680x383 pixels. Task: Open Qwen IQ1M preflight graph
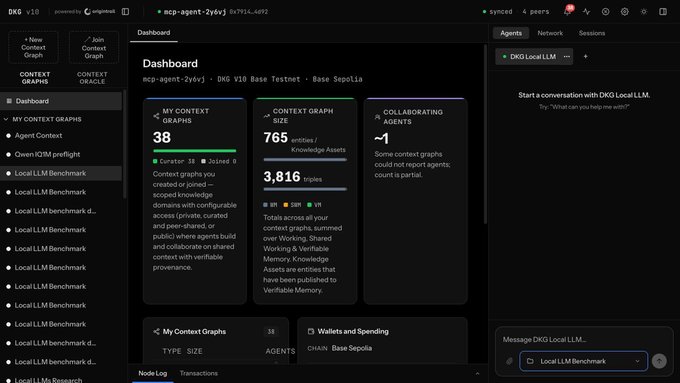point(61,154)
